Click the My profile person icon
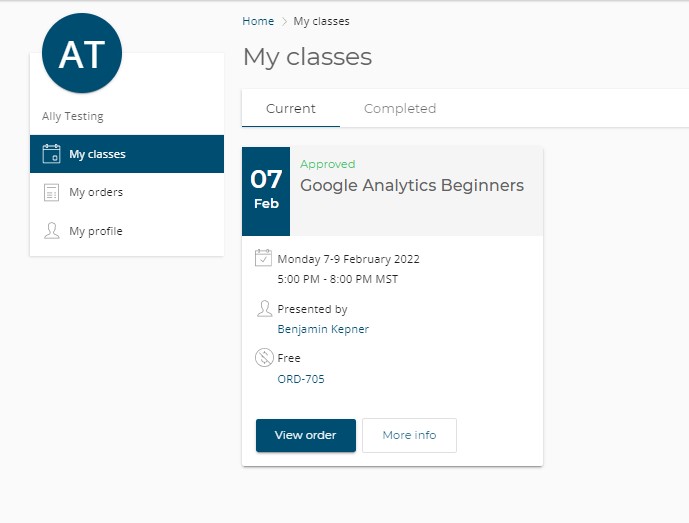Viewport: 689px width, 523px height. tap(51, 231)
